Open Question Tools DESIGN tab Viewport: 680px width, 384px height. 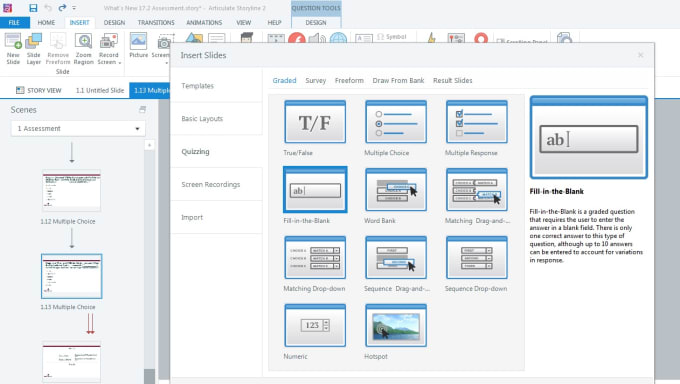tap(316, 23)
